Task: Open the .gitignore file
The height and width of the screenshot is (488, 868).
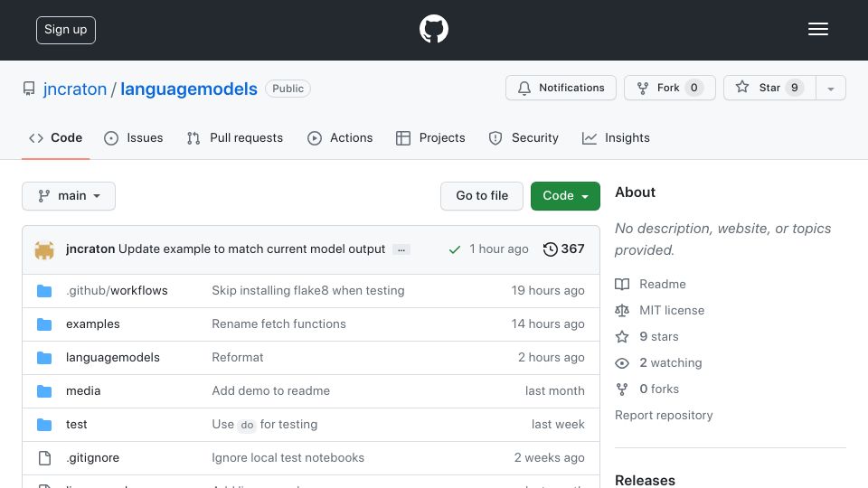Action: (x=92, y=457)
